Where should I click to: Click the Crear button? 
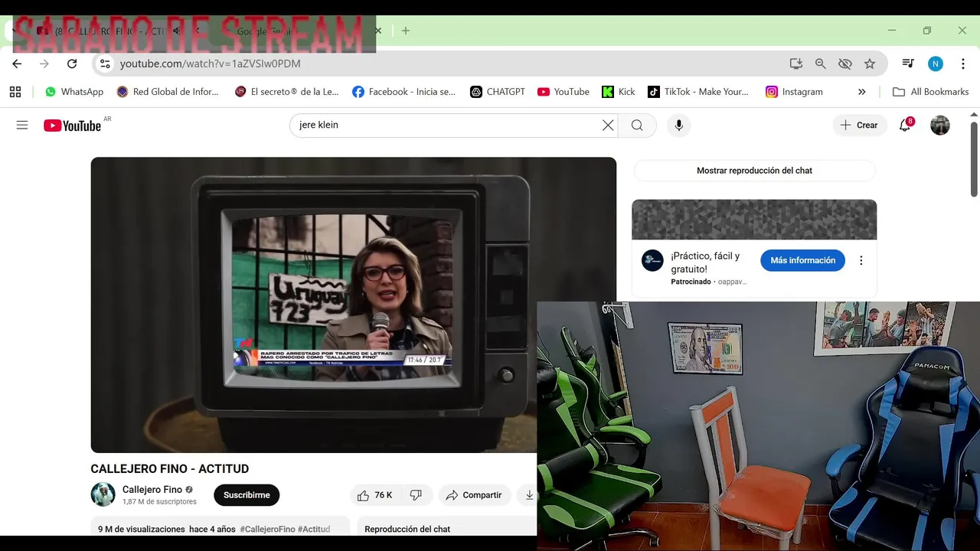(x=859, y=125)
